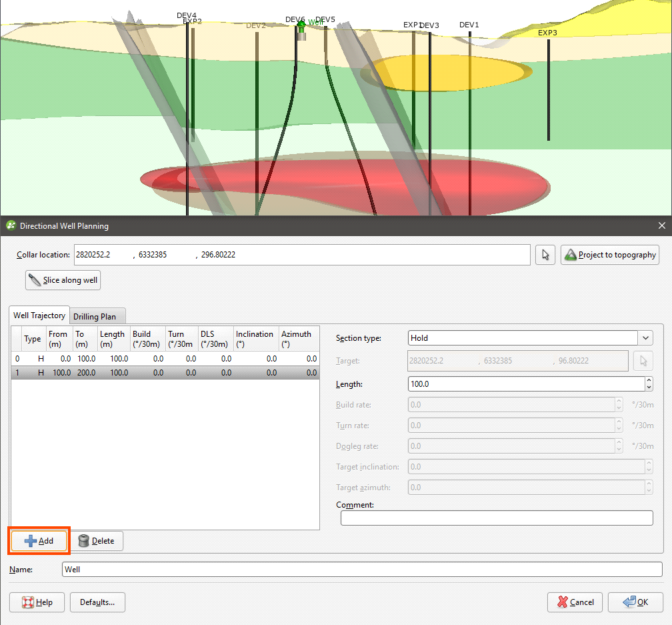Screen dimensions: 672x625
Task: Select trajectory row 0 in table
Action: [165, 359]
